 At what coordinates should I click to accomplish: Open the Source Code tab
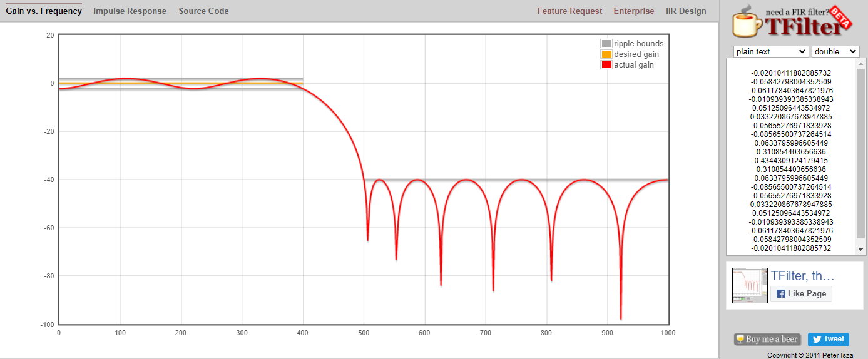[203, 11]
